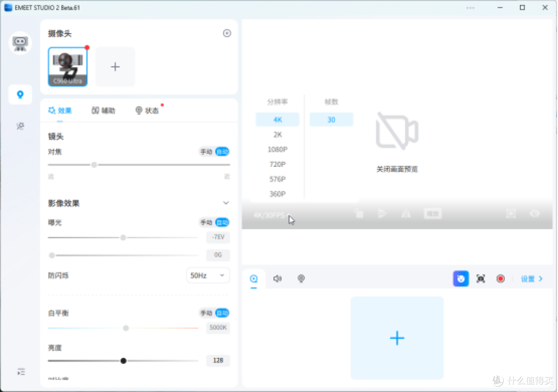558x392 pixels.
Task: Open the media playback tab icon
Action: 254,278
